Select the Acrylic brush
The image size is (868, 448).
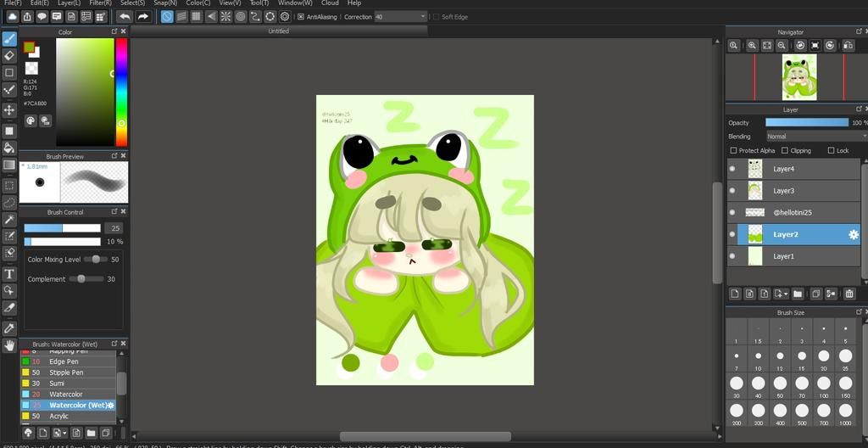[68, 416]
